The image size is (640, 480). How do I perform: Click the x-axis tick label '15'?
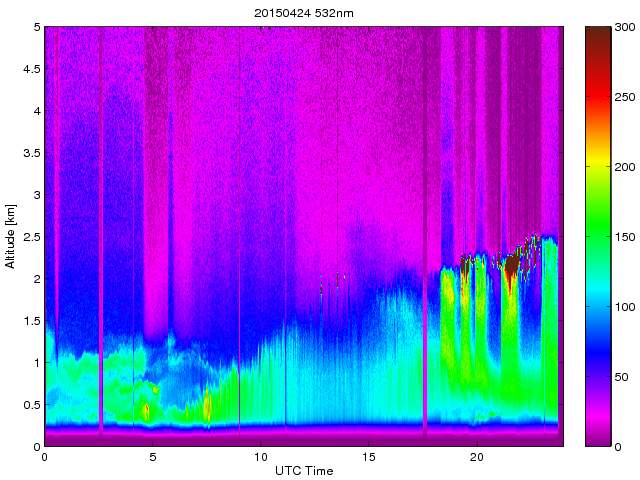368,457
